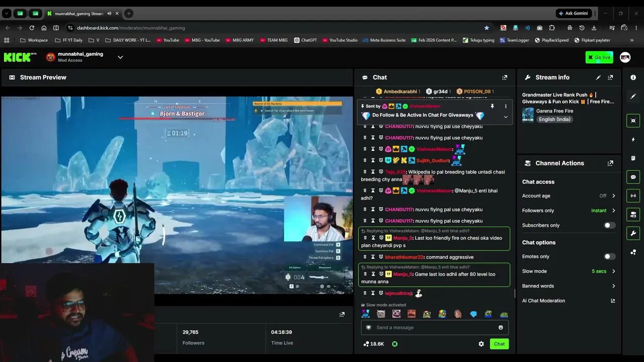644x362 pixels.
Task: Click the blue diamond emote in quick emotes
Action: (473, 314)
